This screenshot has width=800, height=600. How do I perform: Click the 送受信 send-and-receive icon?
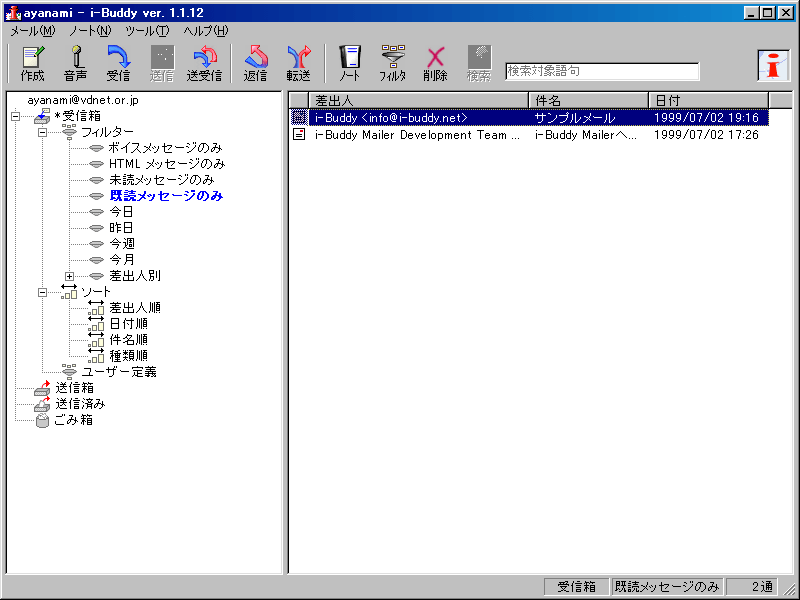click(x=205, y=63)
